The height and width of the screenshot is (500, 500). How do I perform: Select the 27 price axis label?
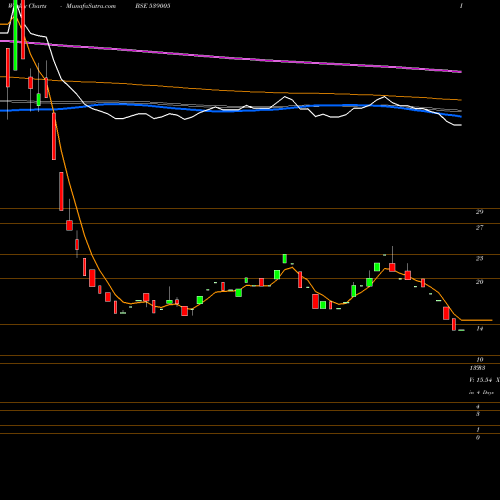tap(479, 228)
